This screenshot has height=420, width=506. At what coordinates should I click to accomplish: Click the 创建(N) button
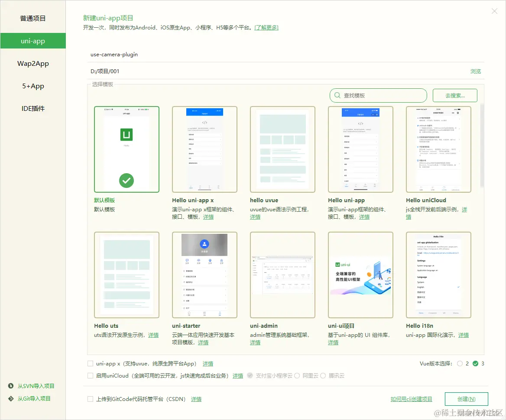pyautogui.click(x=466, y=399)
